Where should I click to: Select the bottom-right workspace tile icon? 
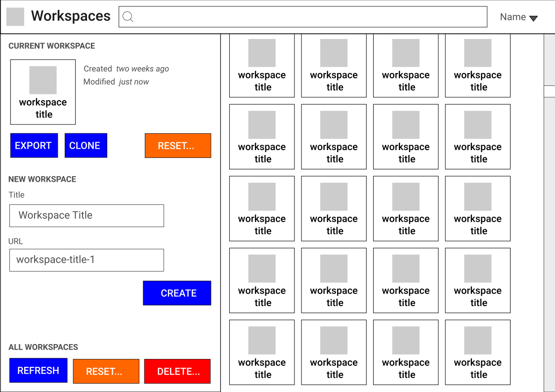click(x=477, y=340)
